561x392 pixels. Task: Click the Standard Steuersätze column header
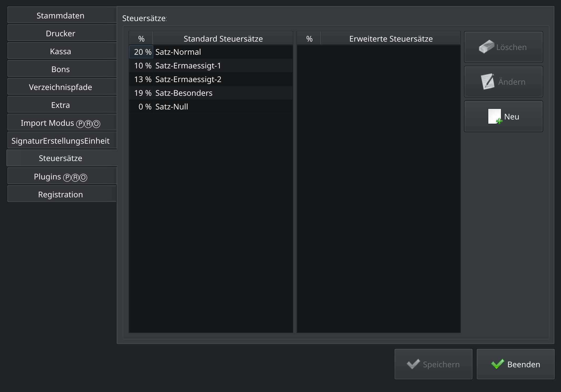coord(223,39)
